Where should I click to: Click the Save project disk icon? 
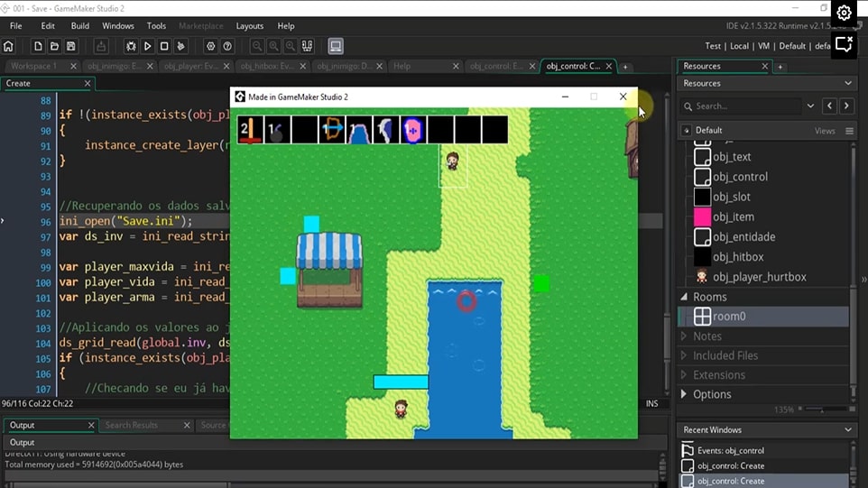pyautogui.click(x=71, y=46)
